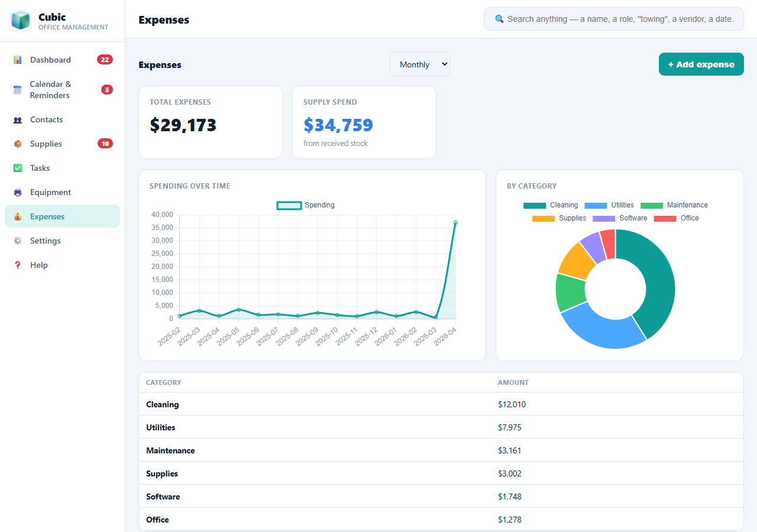Screen dimensions: 757x532
Task: Click the Help question mark icon
Action: [18, 265]
